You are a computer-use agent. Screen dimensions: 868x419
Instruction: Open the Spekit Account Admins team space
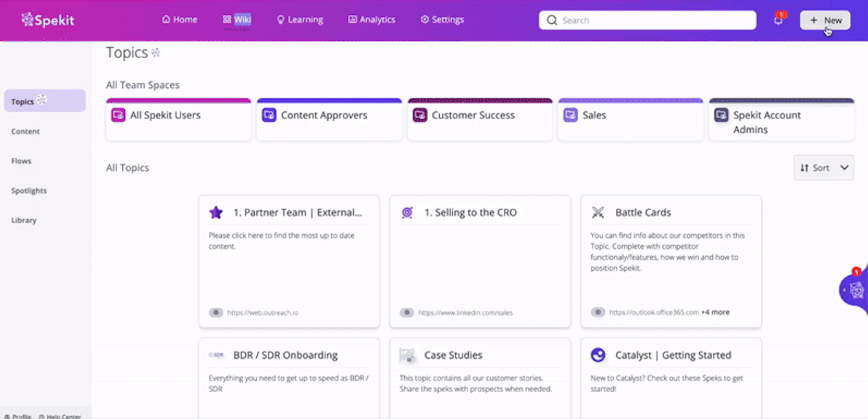[x=781, y=120]
